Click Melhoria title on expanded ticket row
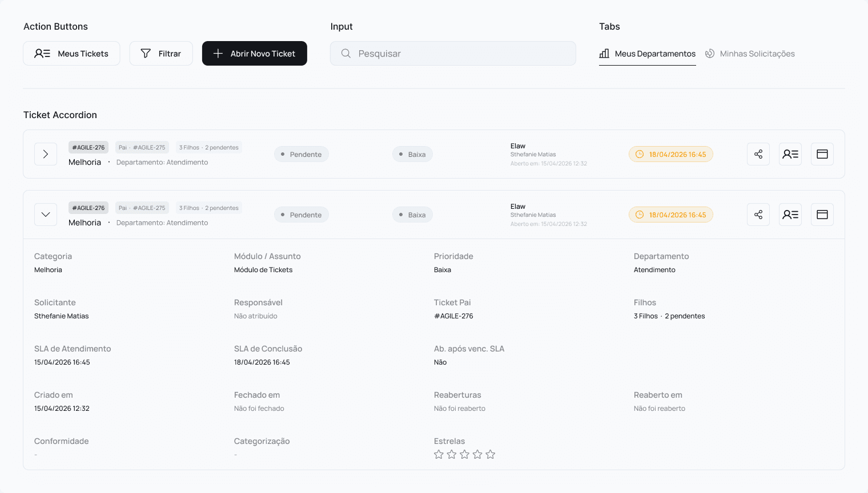 click(x=85, y=223)
